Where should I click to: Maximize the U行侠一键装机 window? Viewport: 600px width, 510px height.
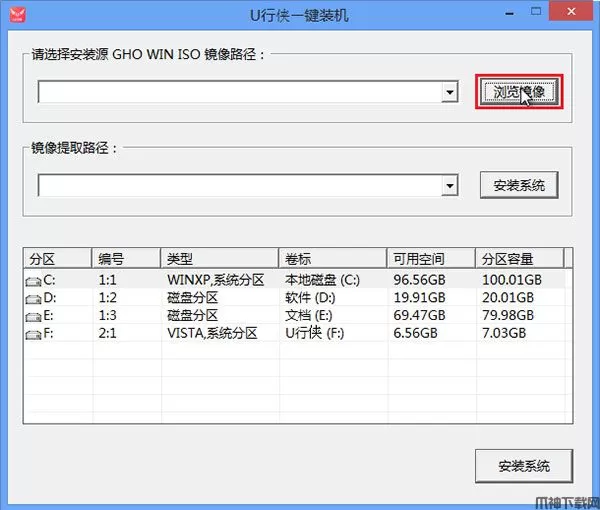pos(536,11)
